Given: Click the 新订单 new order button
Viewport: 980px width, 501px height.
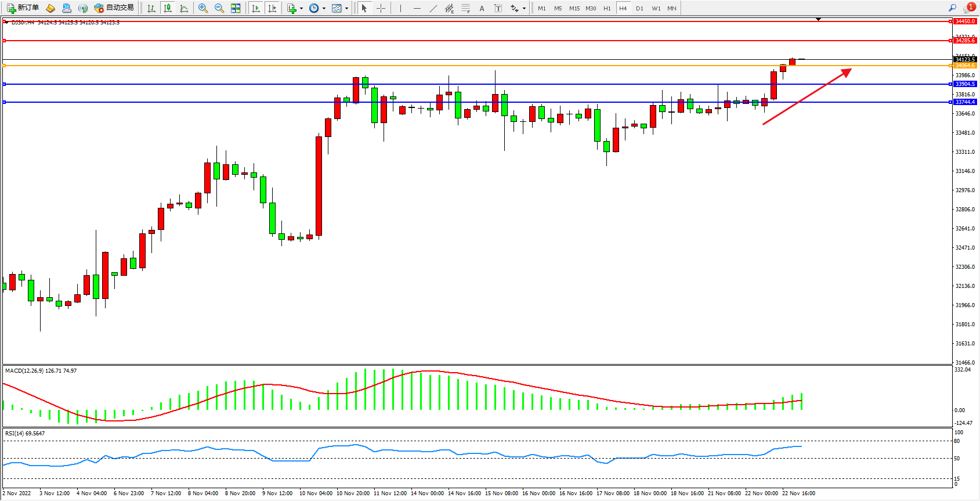Looking at the screenshot, I should (23, 8).
